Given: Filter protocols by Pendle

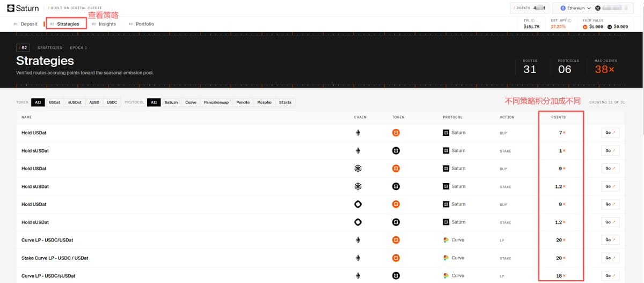Looking at the screenshot, I should [x=243, y=102].
